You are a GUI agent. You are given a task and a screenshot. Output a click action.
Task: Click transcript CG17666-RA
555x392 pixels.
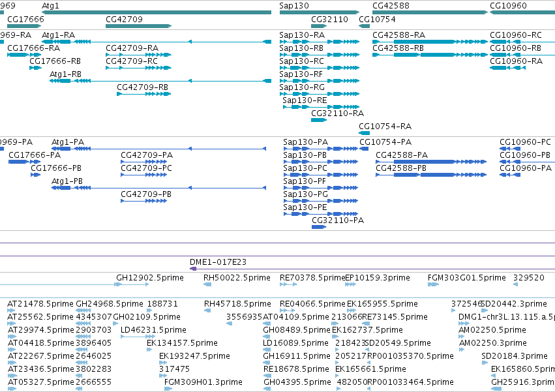click(x=24, y=55)
